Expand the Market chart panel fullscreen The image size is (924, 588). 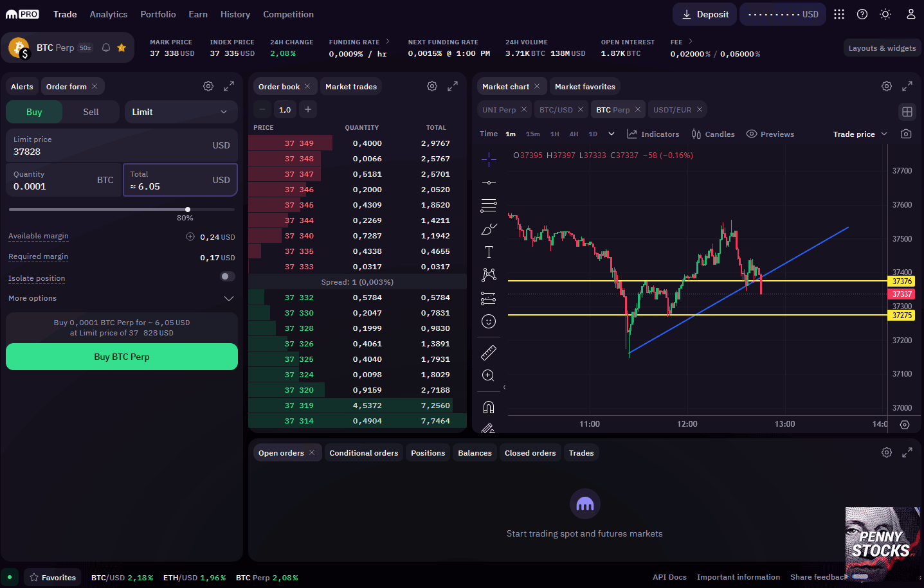tap(907, 86)
